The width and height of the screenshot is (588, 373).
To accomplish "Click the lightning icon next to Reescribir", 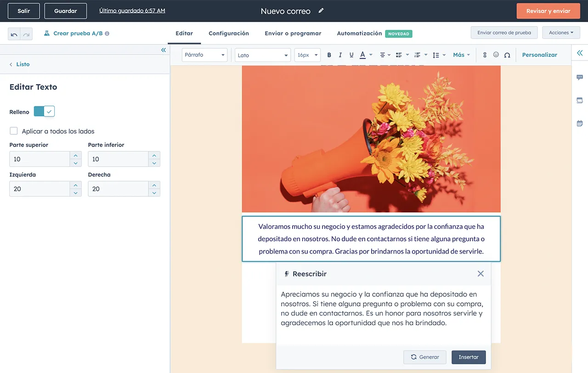I will [287, 274].
